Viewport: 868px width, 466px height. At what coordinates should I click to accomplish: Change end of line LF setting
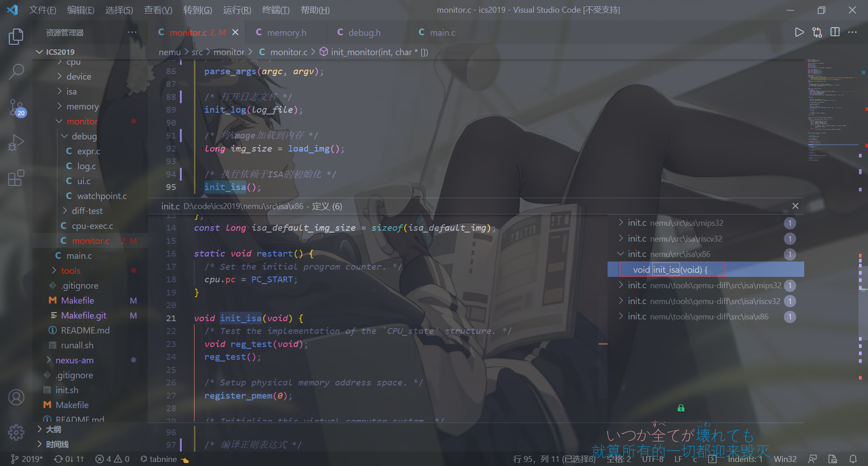678,459
